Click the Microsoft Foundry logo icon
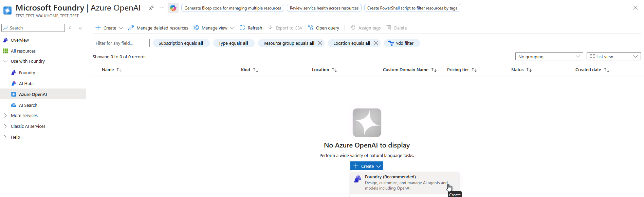The width and height of the screenshot is (644, 197). (x=7, y=11)
